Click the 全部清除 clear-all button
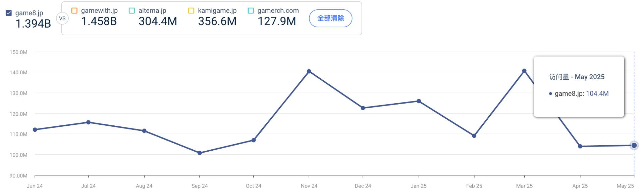The height and width of the screenshot is (194, 644). (x=330, y=18)
